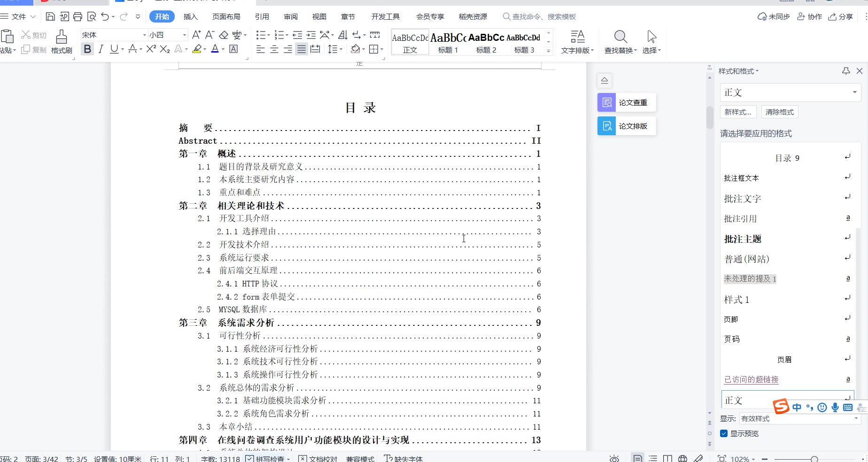Toggle Bold formatting
The width and height of the screenshot is (868, 462).
tap(87, 49)
